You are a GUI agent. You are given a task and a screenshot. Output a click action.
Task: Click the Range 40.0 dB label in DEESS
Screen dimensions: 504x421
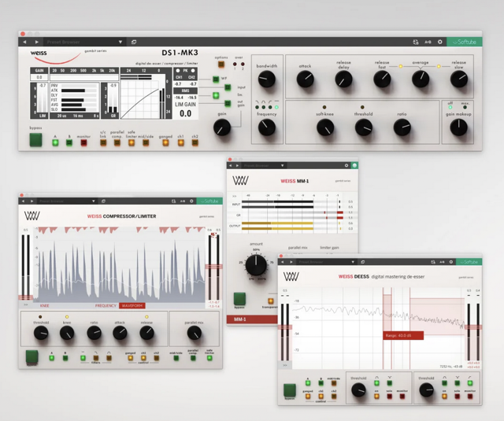pyautogui.click(x=403, y=335)
